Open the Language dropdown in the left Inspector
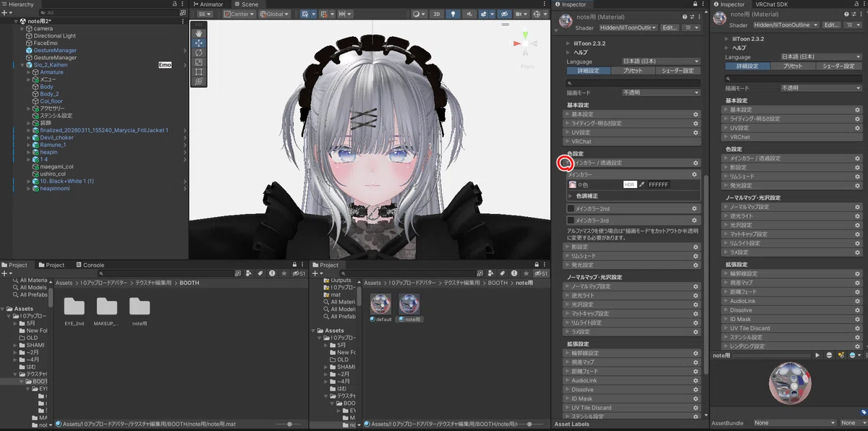 [661, 61]
